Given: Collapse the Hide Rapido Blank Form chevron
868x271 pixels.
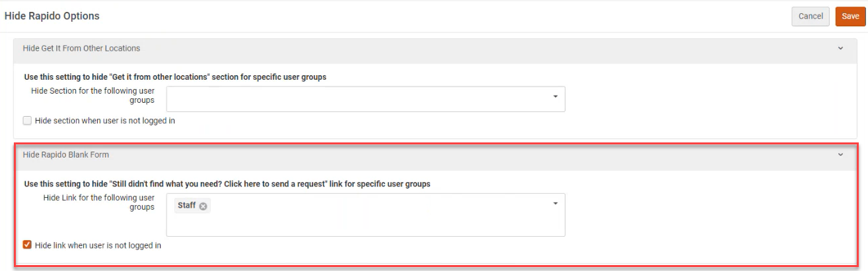Looking at the screenshot, I should coord(840,155).
